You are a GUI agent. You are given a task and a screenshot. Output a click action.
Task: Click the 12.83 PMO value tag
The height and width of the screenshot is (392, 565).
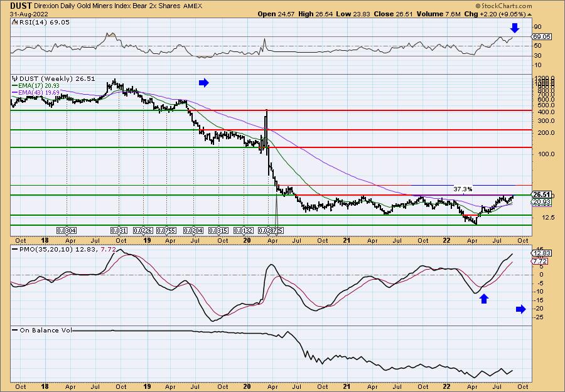pyautogui.click(x=541, y=253)
